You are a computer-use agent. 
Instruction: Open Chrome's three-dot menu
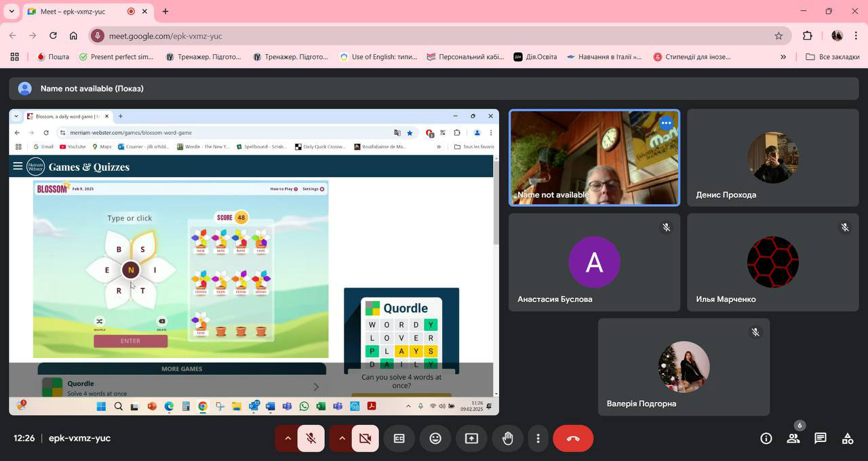856,36
